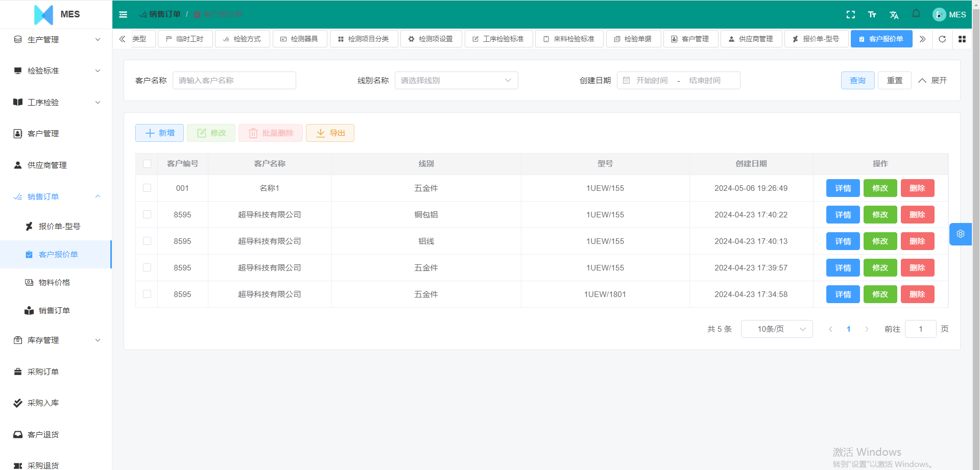The width and height of the screenshot is (980, 470).
Task: Click the 新增 button to add record
Action: [x=159, y=133]
